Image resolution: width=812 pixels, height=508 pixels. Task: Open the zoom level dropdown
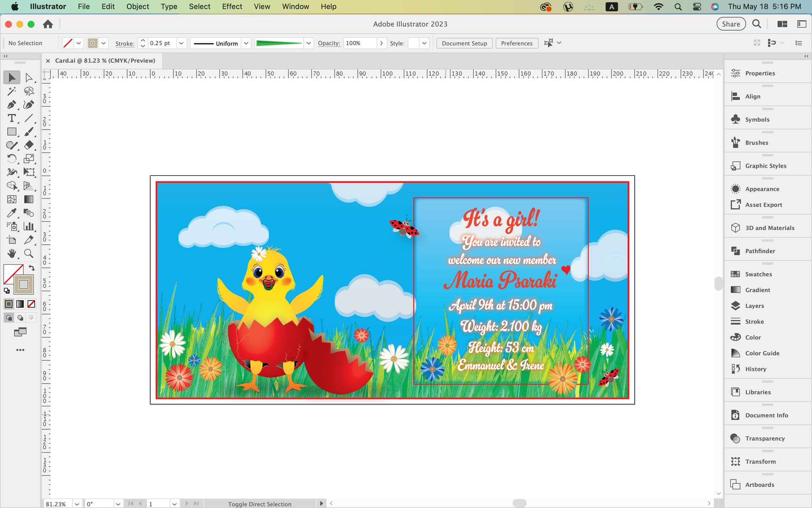click(77, 504)
